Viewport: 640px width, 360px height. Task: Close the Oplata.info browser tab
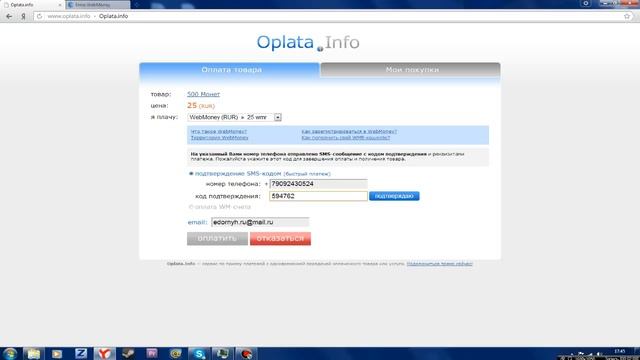click(60, 5)
